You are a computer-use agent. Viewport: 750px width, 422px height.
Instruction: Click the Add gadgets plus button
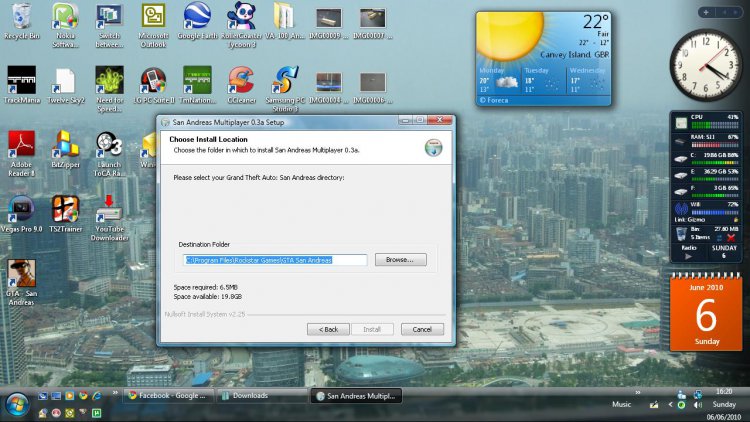click(x=706, y=12)
